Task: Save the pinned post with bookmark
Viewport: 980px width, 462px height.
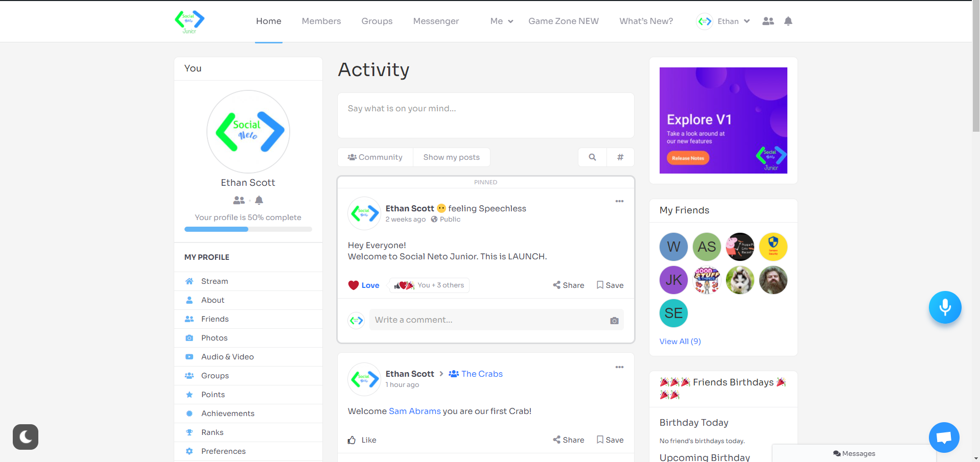Action: 610,285
